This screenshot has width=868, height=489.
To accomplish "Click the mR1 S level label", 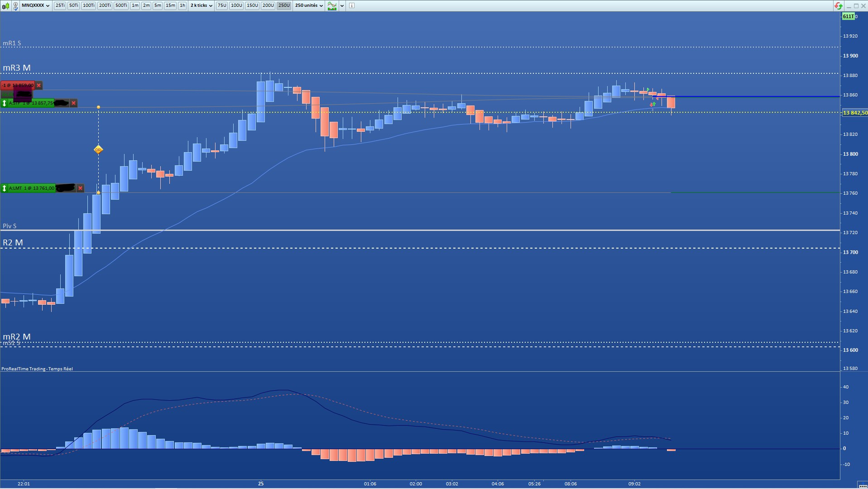I will click(x=12, y=43).
